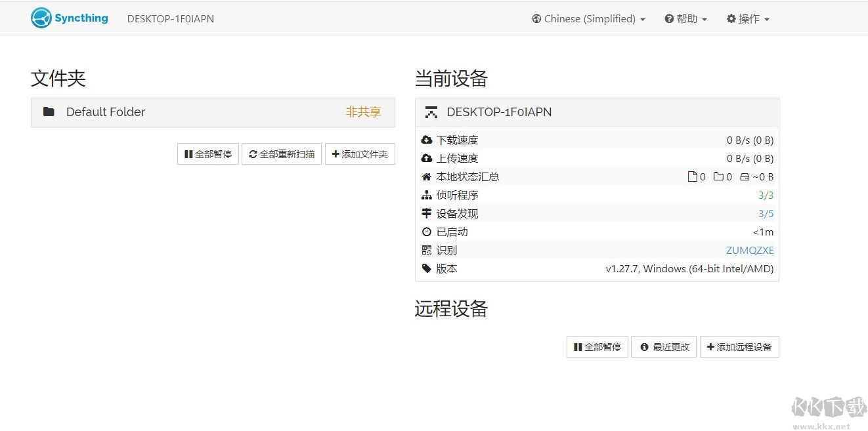This screenshot has height=431, width=868.
Task: Click the computer icon beside DESKTOP-1F0IAPN
Action: 431,112
